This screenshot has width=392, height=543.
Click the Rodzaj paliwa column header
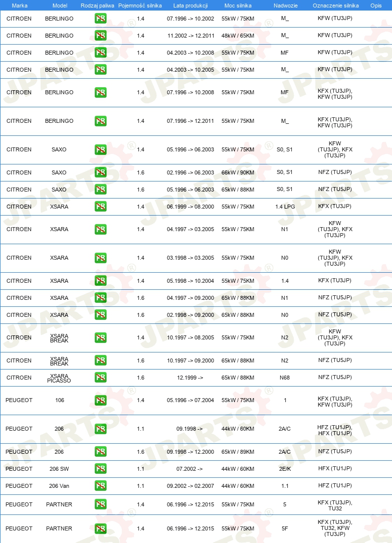(97, 6)
